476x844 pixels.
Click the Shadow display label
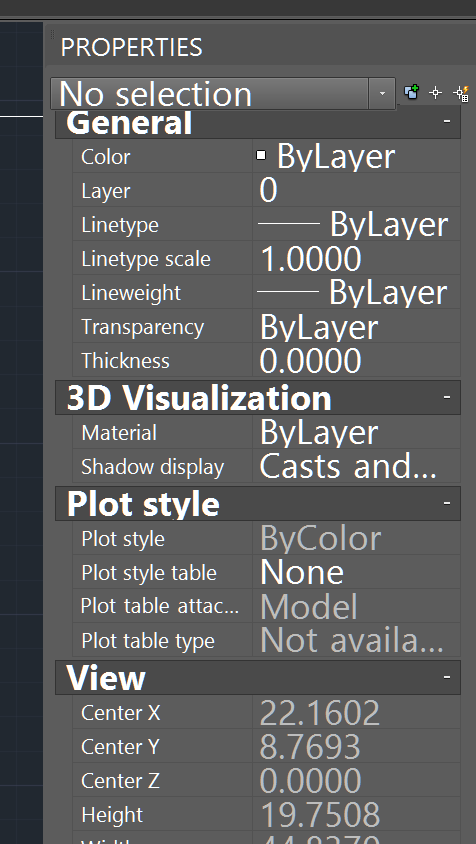[x=152, y=467]
